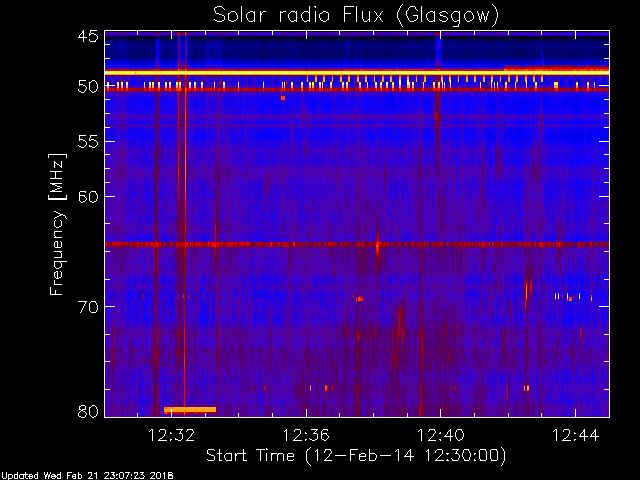Click the small red square marker below 50 MHz

click(283, 98)
